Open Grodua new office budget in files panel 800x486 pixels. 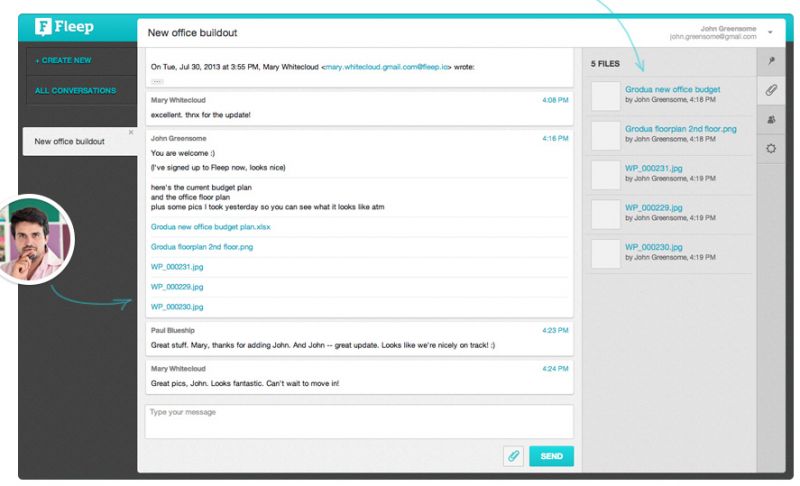point(672,89)
